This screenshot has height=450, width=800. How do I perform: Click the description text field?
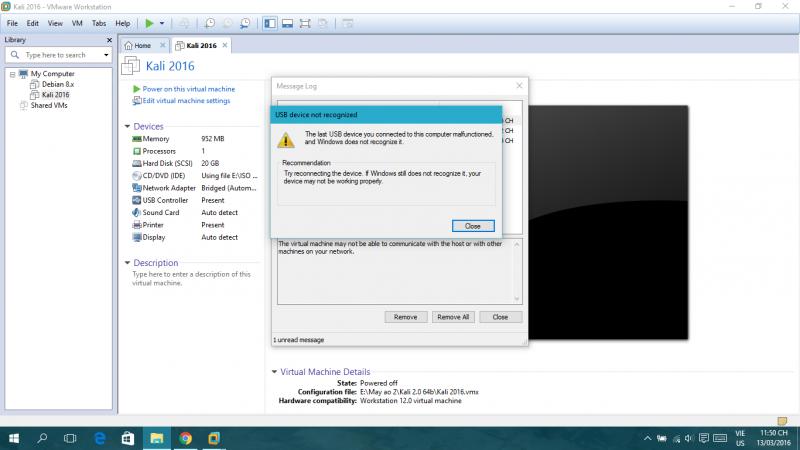(192, 279)
